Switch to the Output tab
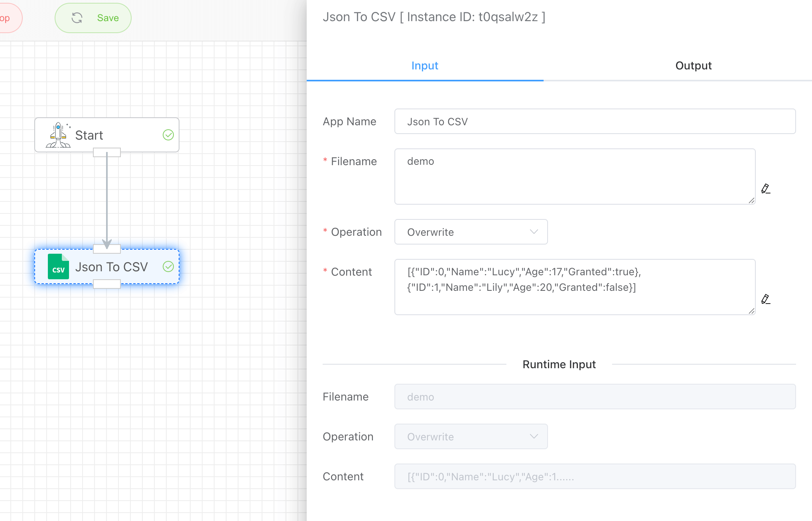This screenshot has width=812, height=521. click(x=693, y=66)
